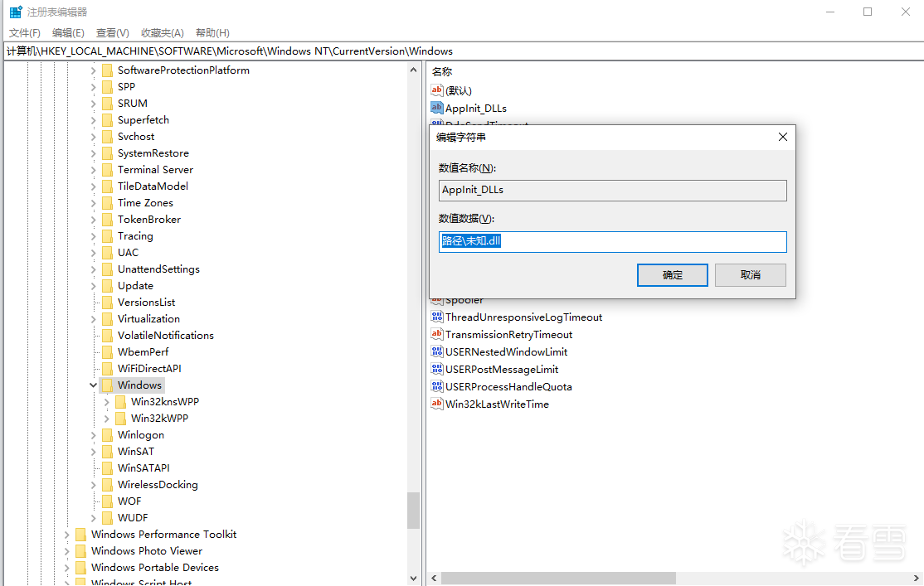Click the Registry Editor app icon in title bar
Screen dimensions: 924x586
(x=16, y=12)
